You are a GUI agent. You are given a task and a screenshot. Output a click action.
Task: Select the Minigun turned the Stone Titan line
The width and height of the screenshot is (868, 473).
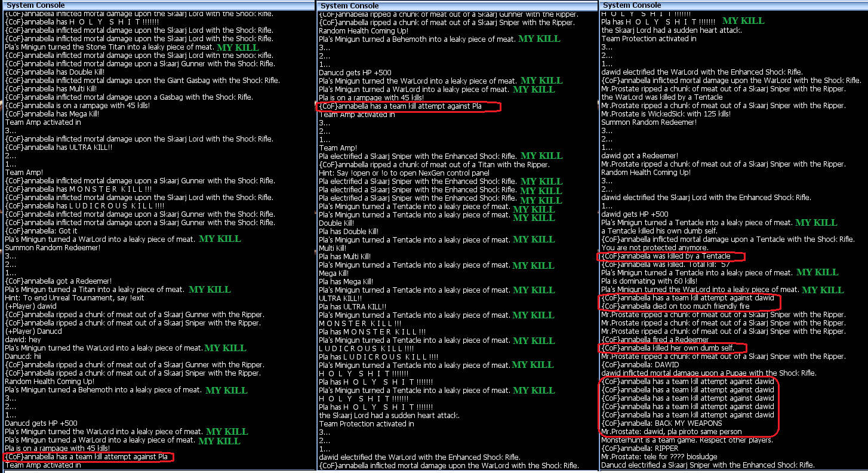pyautogui.click(x=109, y=47)
